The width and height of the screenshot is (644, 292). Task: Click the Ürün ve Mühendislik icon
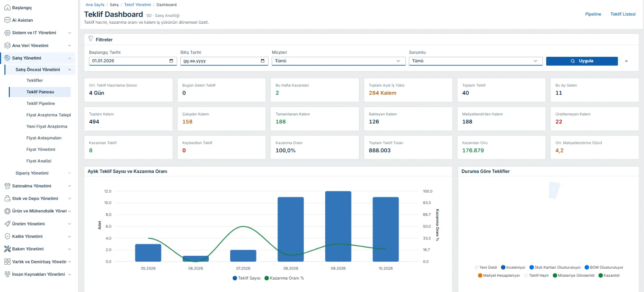tap(7, 211)
